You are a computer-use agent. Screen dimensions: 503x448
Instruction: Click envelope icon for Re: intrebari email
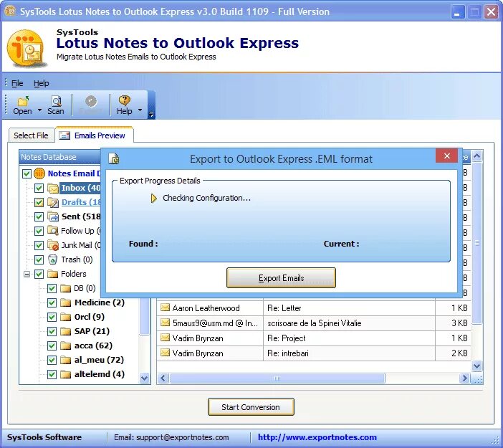(165, 353)
